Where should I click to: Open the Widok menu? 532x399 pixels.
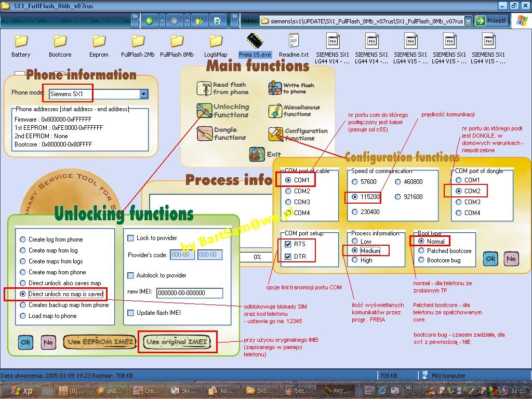coord(54,21)
